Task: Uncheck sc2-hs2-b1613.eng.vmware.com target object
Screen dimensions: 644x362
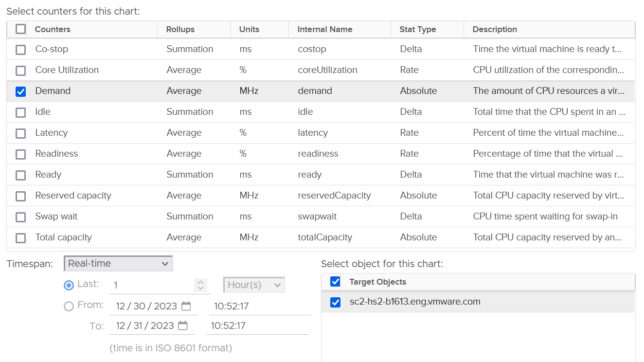Action: (x=335, y=303)
